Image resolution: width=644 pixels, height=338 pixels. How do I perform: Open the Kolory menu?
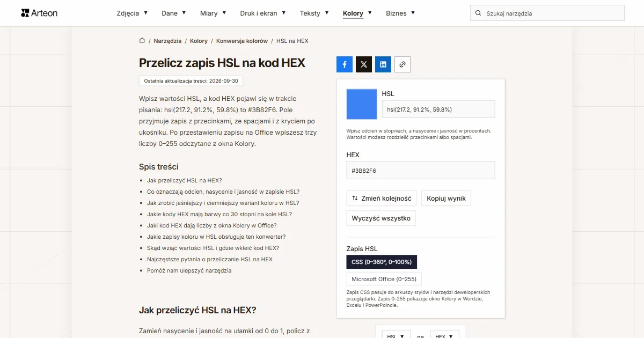pos(357,13)
